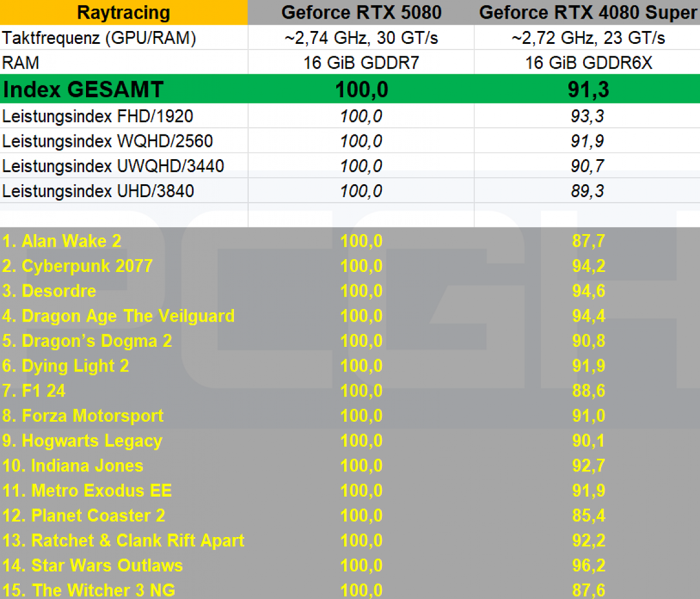
Task: Click the ~2,72 GHz, 23 GT/s cell
Action: [588, 37]
